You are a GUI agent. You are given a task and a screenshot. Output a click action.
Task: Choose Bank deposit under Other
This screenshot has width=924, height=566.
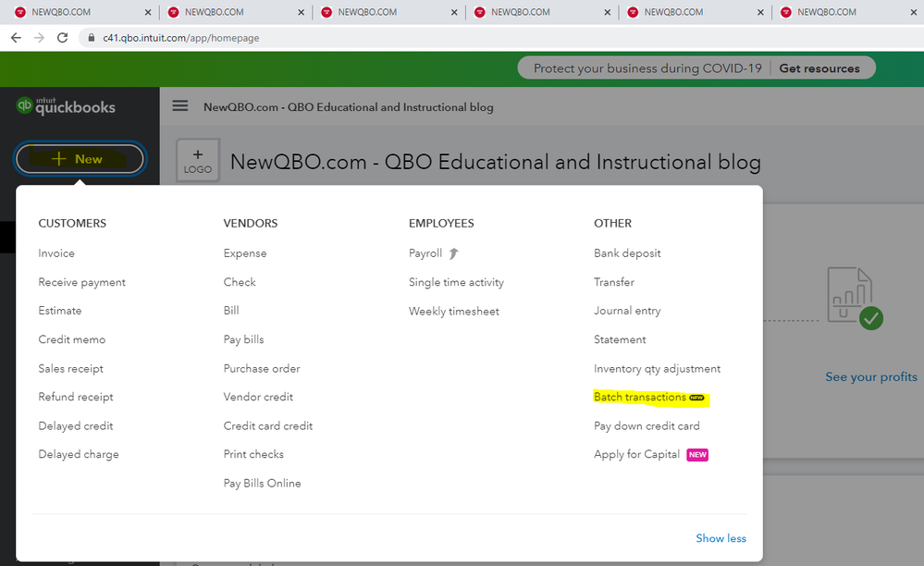627,253
